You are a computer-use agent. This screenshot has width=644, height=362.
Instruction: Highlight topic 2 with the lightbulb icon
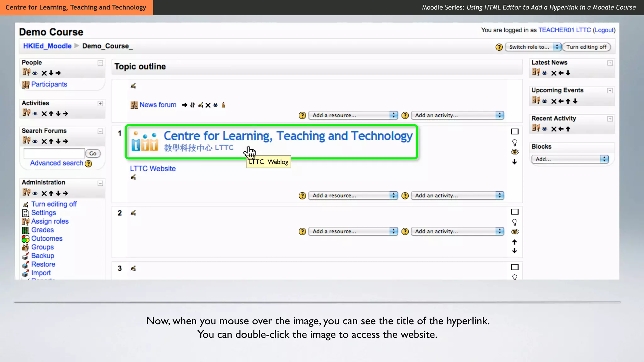[x=514, y=222]
